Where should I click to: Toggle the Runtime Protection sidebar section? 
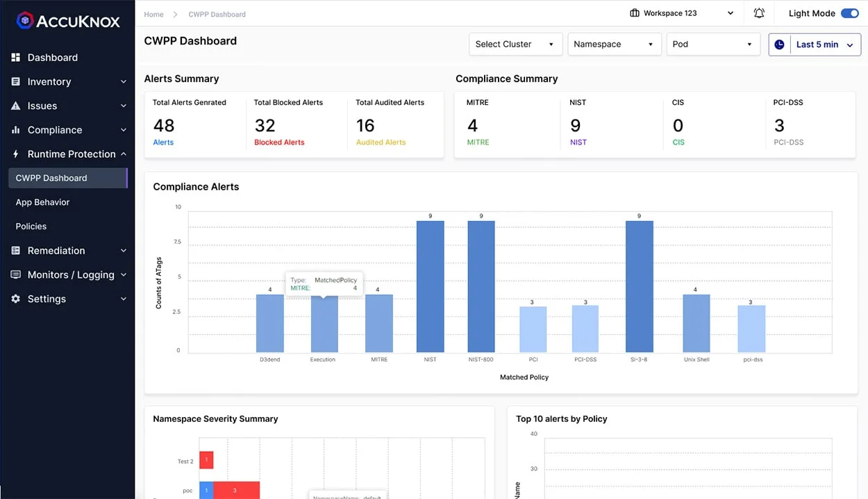(73, 154)
